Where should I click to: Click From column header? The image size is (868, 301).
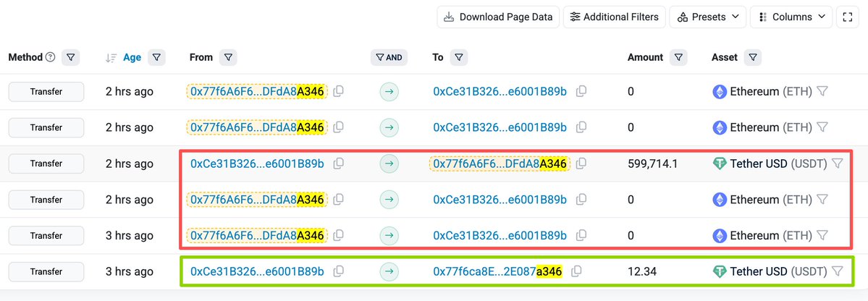point(201,57)
